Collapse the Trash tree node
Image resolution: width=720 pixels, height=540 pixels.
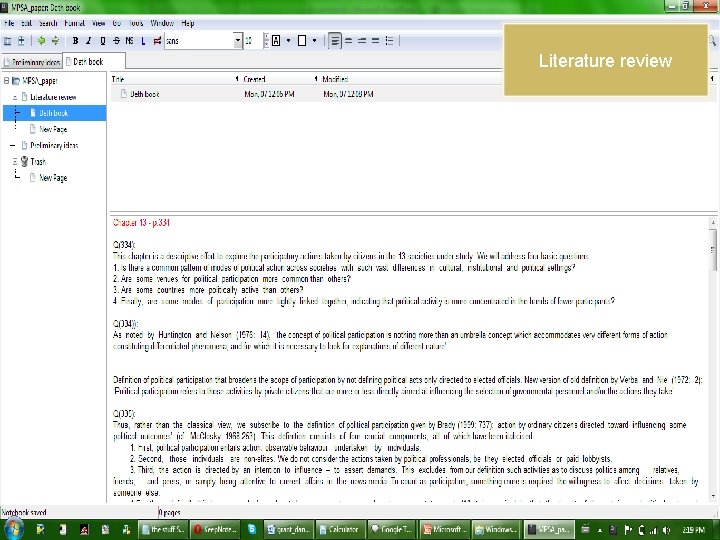pos(15,162)
